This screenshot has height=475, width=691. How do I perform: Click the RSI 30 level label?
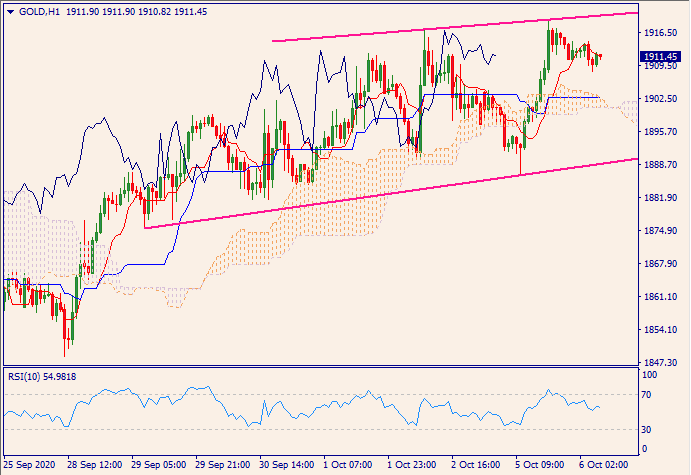pos(648,430)
